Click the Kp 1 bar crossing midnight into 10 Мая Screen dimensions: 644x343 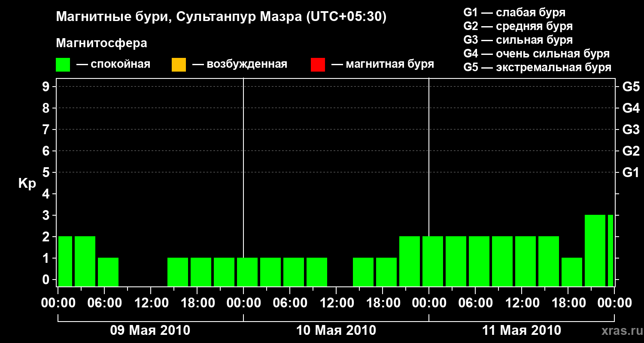click(x=247, y=272)
